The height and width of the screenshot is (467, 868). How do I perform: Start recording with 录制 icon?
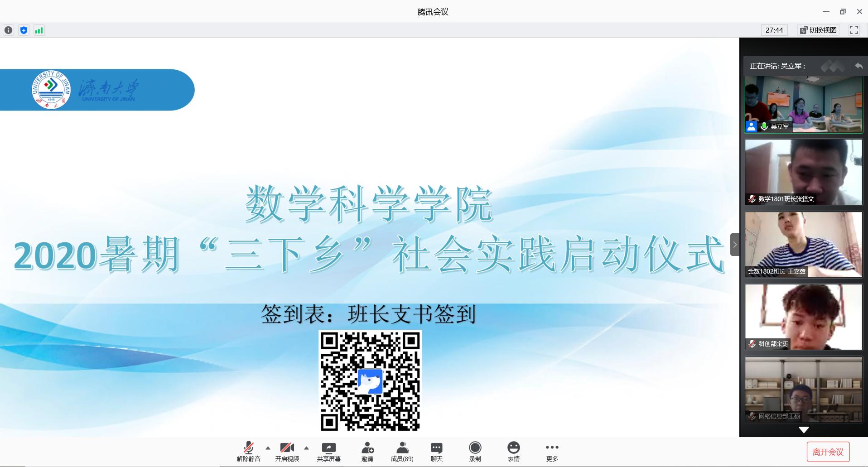click(475, 452)
